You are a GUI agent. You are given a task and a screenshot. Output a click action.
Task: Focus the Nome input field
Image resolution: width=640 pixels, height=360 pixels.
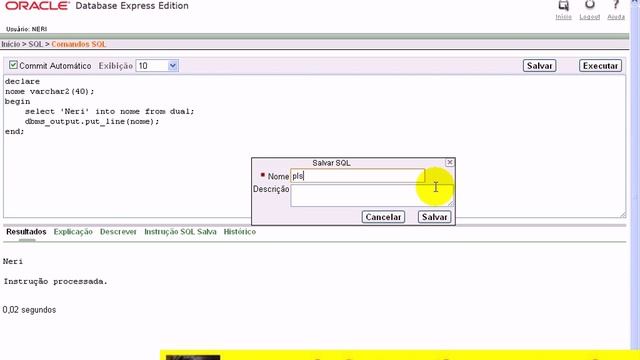358,176
